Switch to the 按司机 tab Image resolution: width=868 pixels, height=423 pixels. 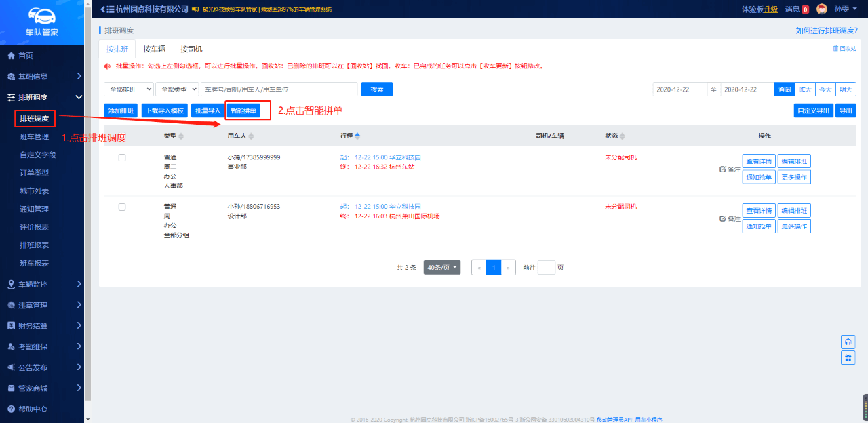(x=191, y=49)
